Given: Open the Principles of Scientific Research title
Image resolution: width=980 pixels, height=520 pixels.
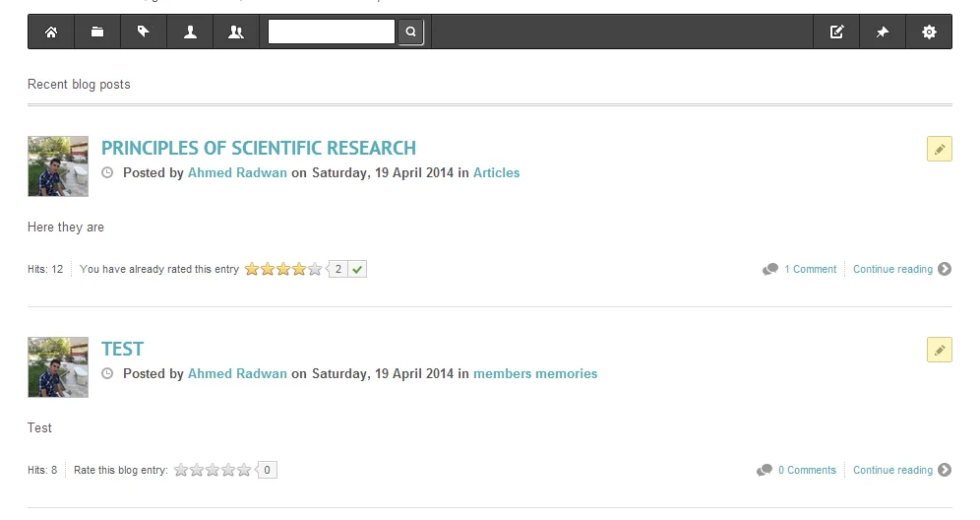Looking at the screenshot, I should point(259,149).
